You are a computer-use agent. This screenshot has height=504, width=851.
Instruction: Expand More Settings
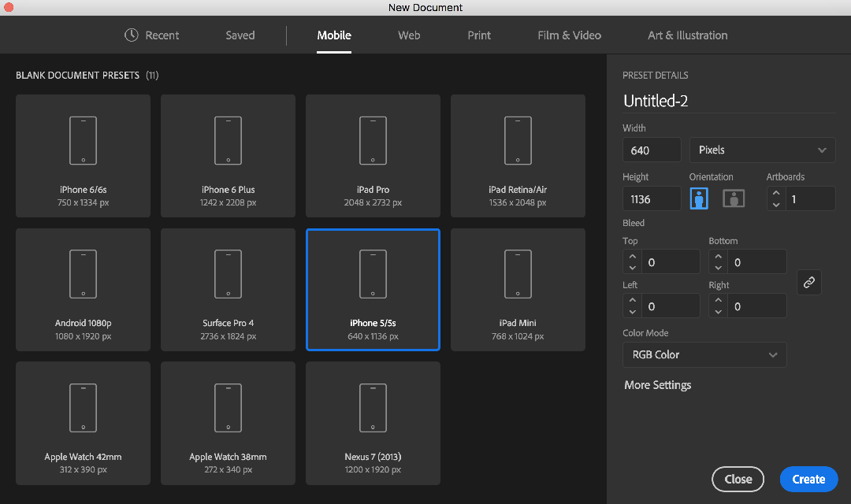tap(657, 385)
